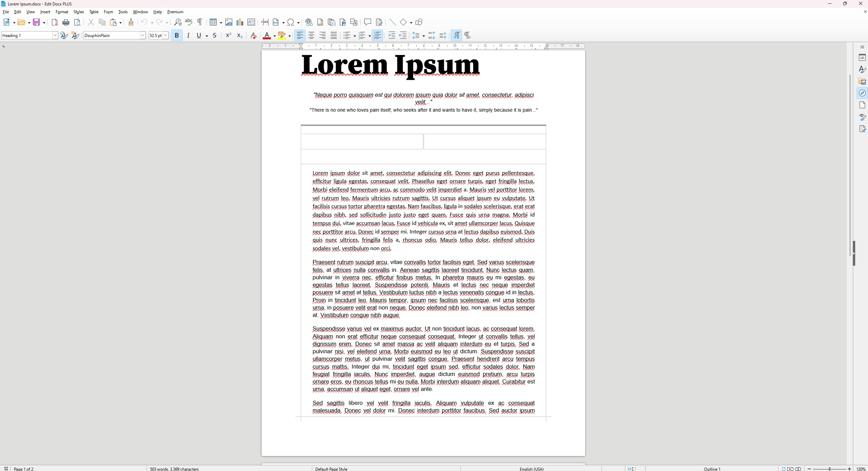
Task: Show the Draw Functions toolbar
Action: pos(419,22)
